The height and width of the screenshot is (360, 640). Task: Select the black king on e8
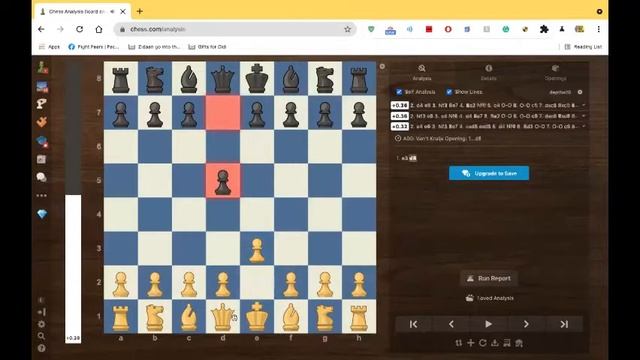click(x=257, y=78)
